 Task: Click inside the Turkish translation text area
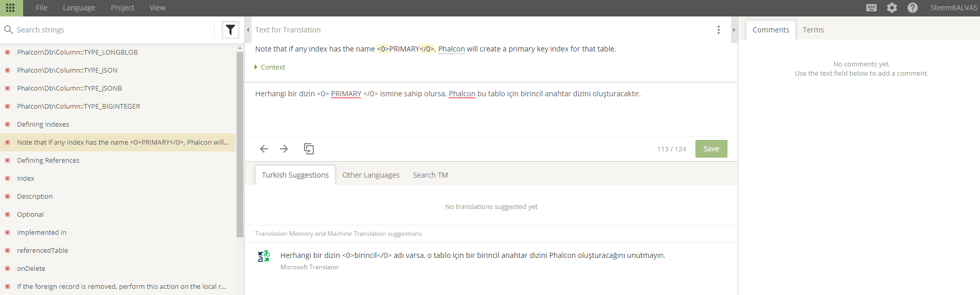[x=491, y=109]
